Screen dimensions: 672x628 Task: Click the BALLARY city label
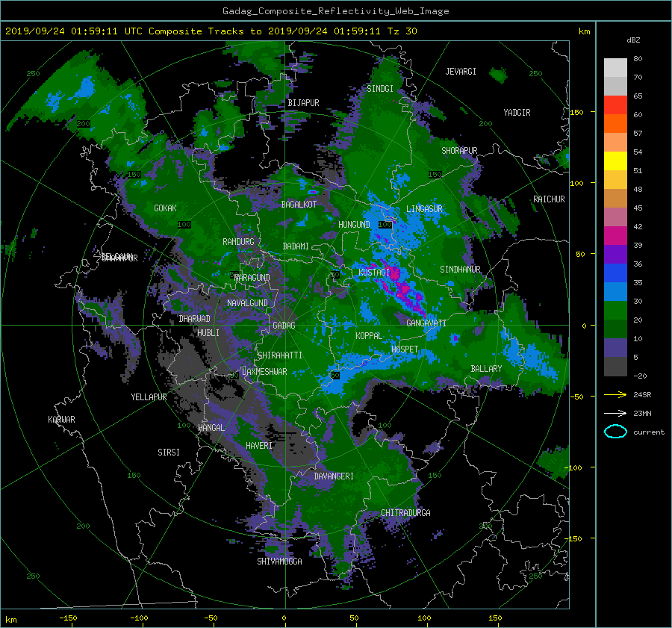point(486,369)
